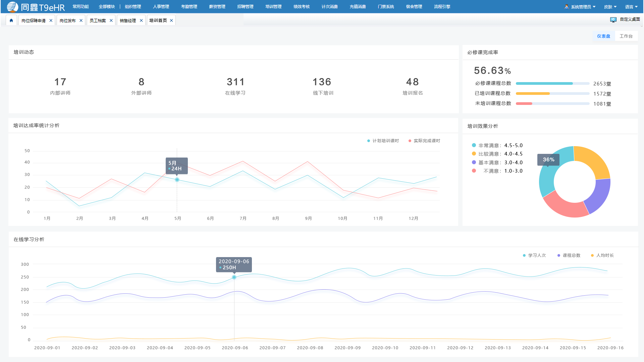The image size is (644, 362).
Task: Open the 自定义桌面 monitor icon
Action: pyautogui.click(x=613, y=20)
